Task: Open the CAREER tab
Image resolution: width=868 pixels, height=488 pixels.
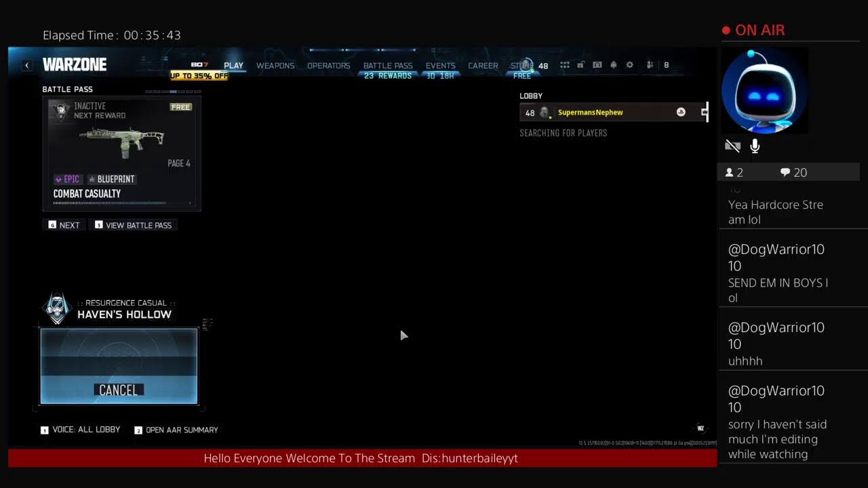Action: 483,66
